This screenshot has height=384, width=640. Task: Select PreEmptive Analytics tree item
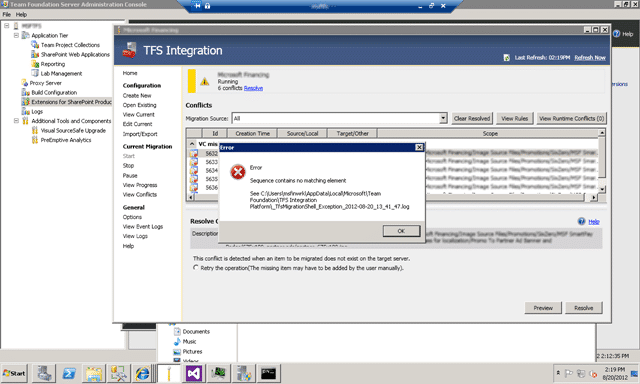66,140
